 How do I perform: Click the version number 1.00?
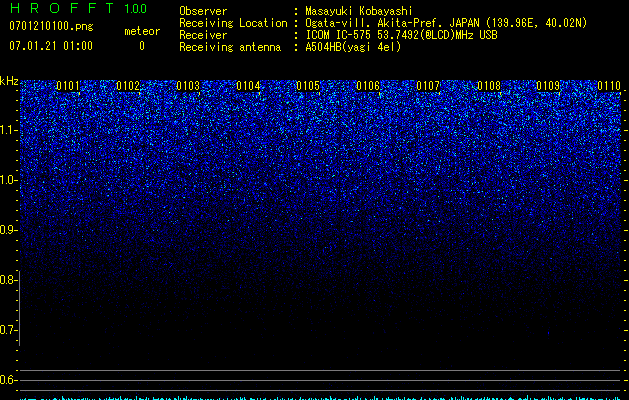pos(135,8)
